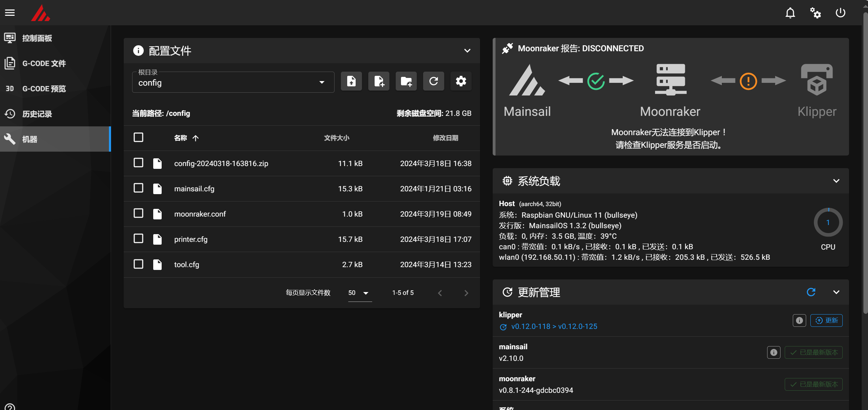
Task: Click the file icon of tool.cfg
Action: [x=157, y=265]
